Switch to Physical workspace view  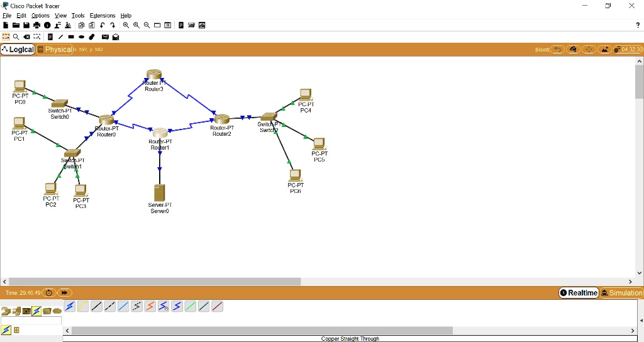[55, 49]
